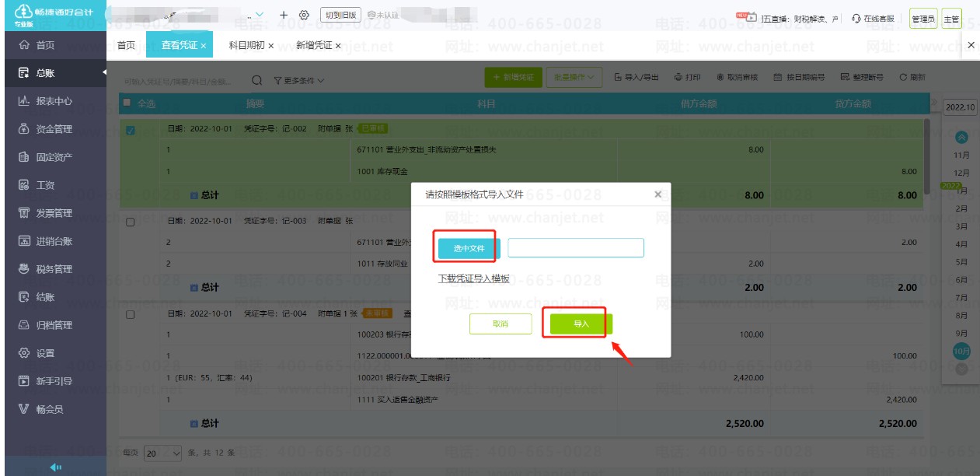Image resolution: width=980 pixels, height=476 pixels.
Task: Click 取消审核 in the voucher toolbar
Action: point(737,78)
